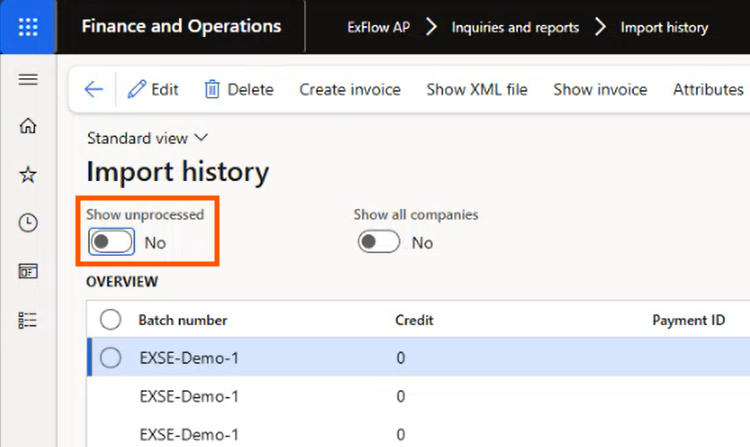
Task: Sort by Batch number column header
Action: tap(183, 320)
